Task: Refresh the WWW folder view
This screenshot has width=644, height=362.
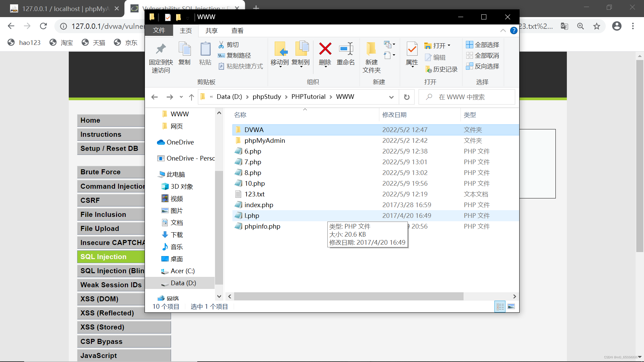Action: pyautogui.click(x=407, y=97)
